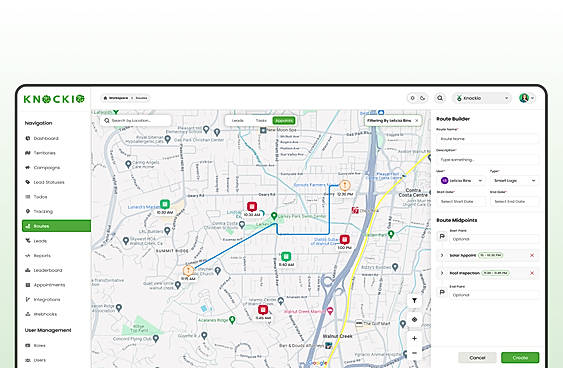Click the red 11:45 AM appointment marker
Viewport: 563px width, 368px height.
(263, 310)
